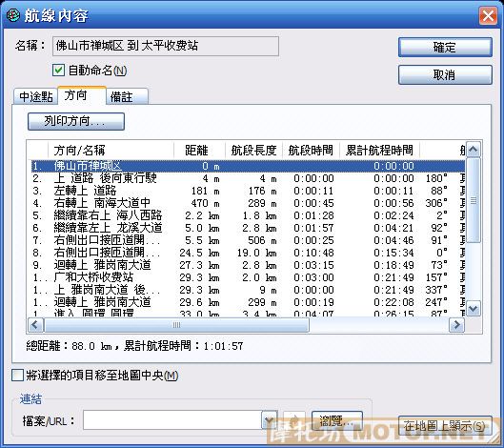Select row showing cumulative time 0:21:49 and 337°
504x448 pixels.
click(248, 290)
